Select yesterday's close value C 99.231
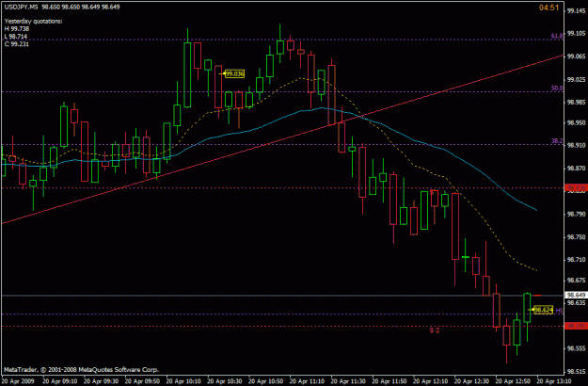This screenshot has height=386, width=588. (17, 44)
